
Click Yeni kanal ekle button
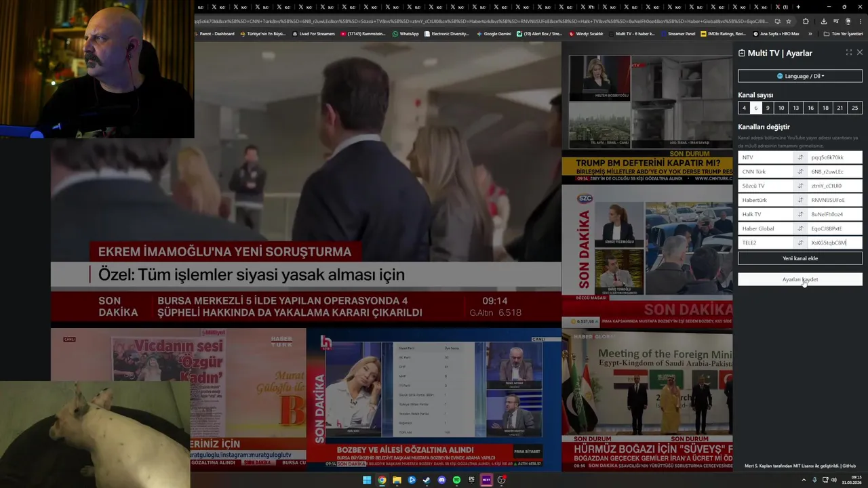coord(800,258)
